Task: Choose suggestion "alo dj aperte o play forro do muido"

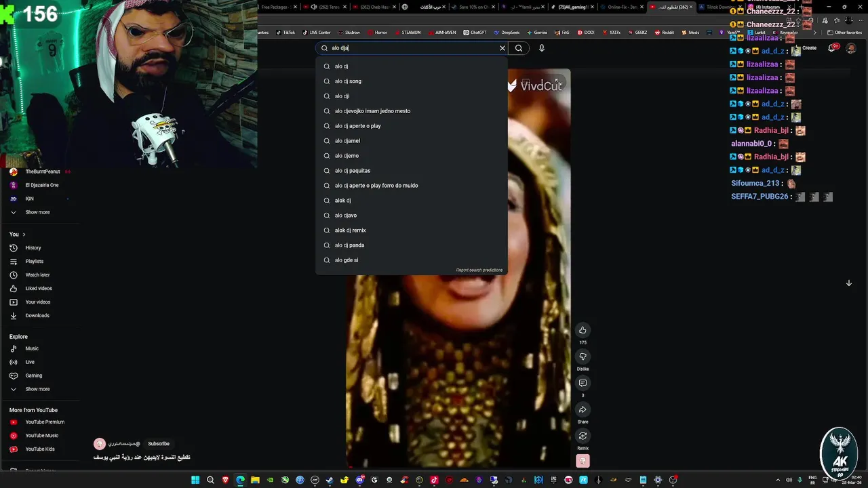Action: click(x=412, y=186)
